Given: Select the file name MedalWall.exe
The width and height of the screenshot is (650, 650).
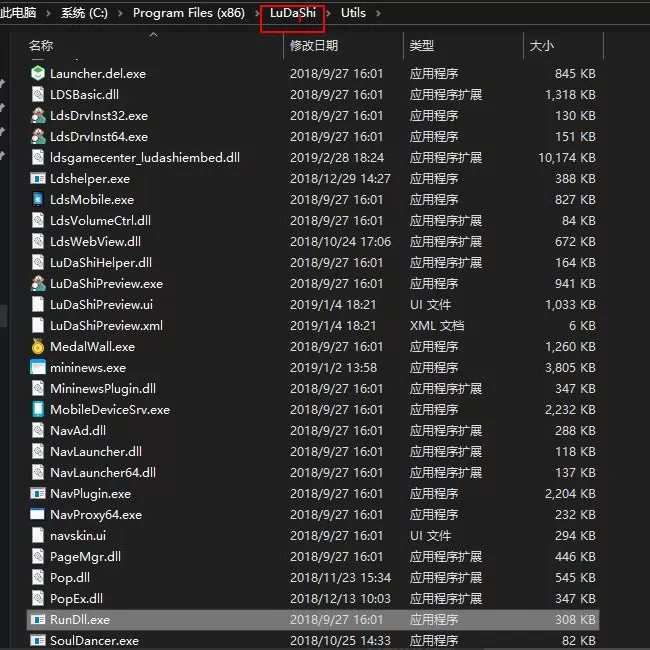Looking at the screenshot, I should (x=92, y=347).
